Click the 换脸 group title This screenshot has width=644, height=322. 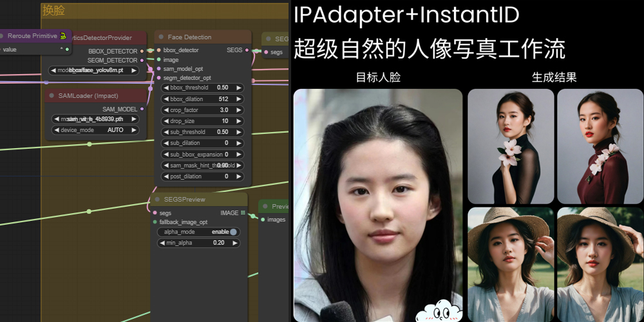(54, 11)
